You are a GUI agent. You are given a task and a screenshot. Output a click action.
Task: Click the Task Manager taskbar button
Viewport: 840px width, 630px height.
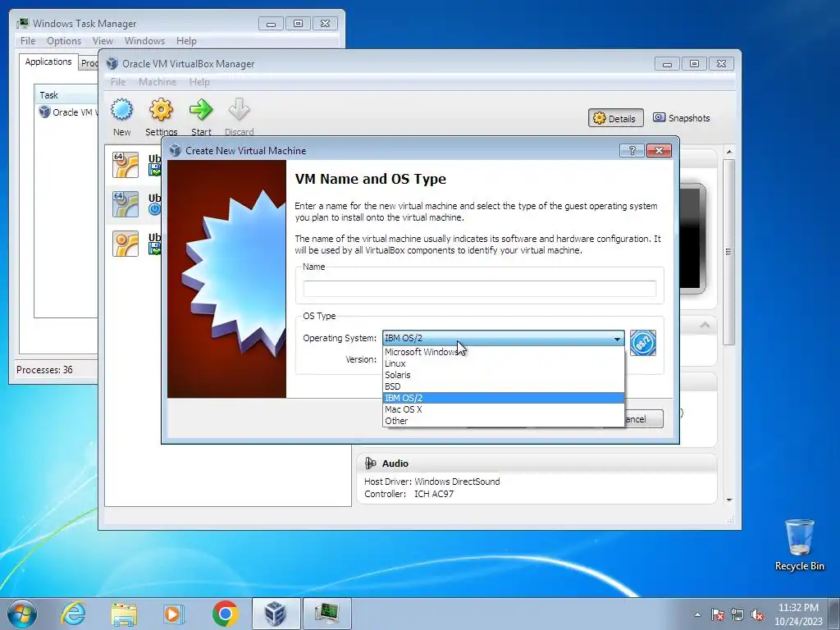point(326,614)
